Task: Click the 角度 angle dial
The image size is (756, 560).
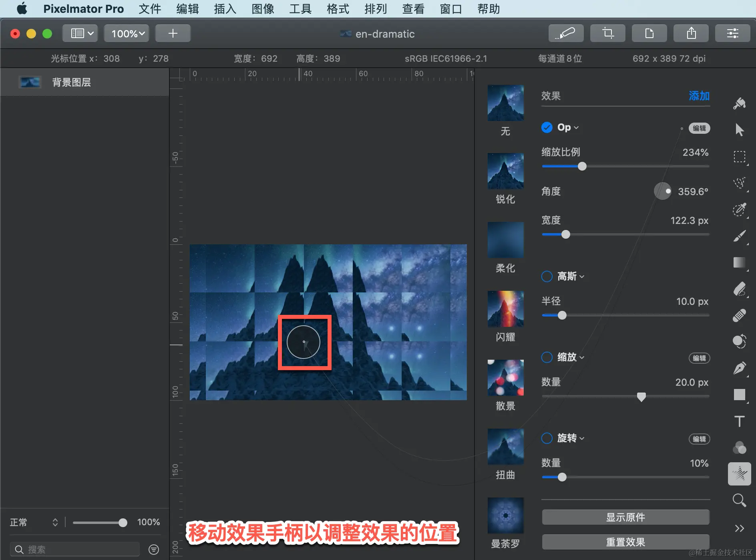Action: point(663,191)
